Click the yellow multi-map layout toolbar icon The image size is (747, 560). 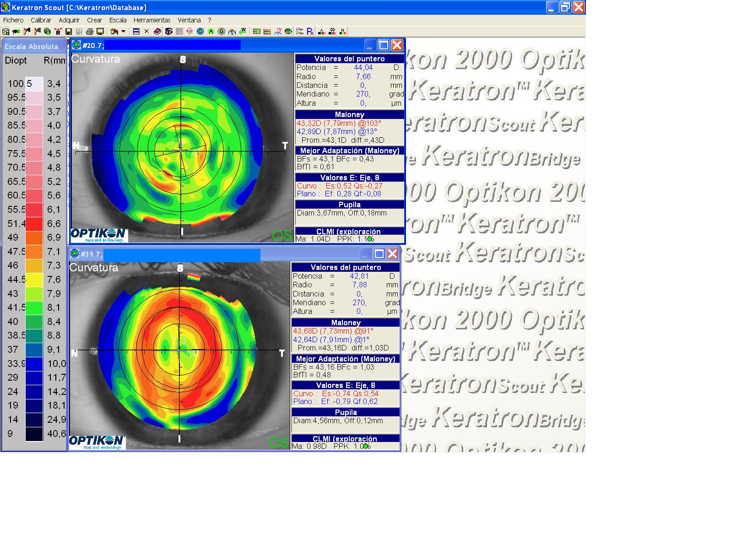[x=257, y=32]
